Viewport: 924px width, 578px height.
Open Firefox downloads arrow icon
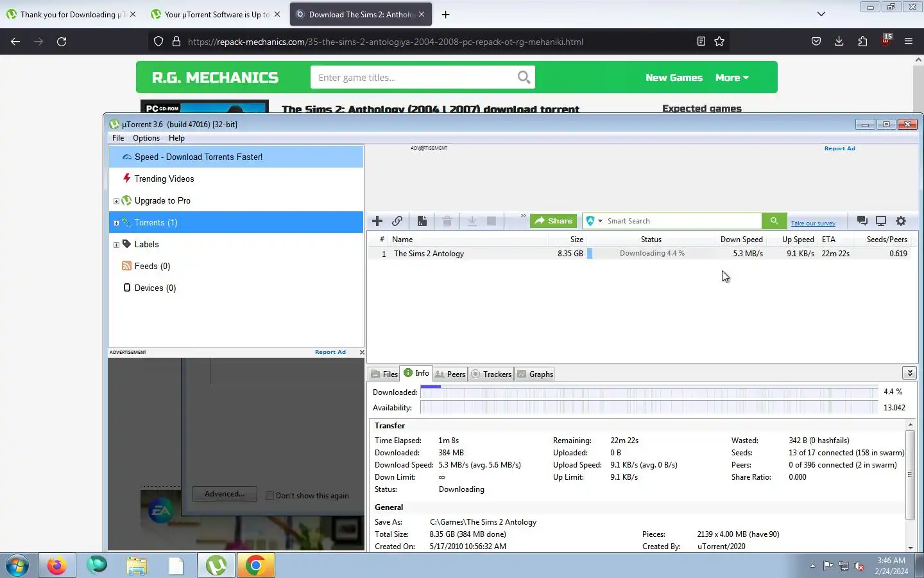coord(839,41)
